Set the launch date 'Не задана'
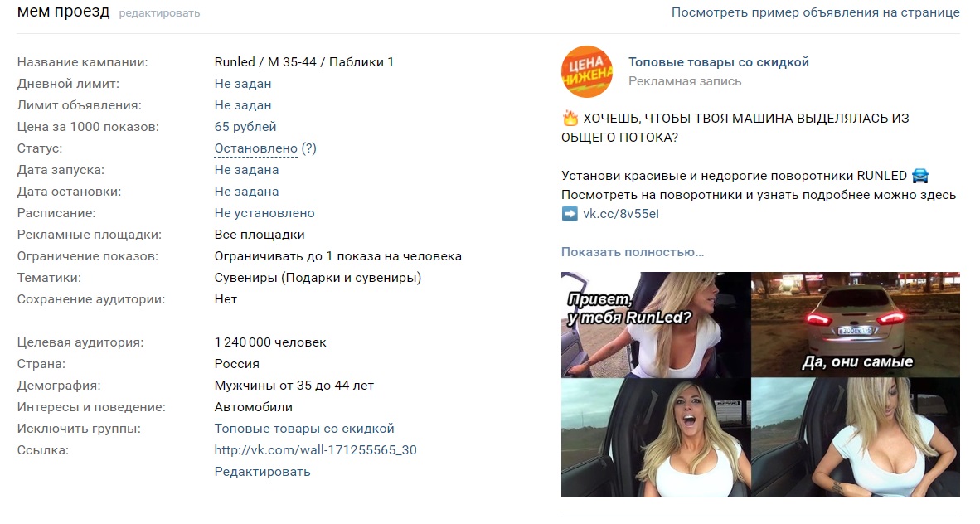The width and height of the screenshot is (980, 524). (246, 170)
